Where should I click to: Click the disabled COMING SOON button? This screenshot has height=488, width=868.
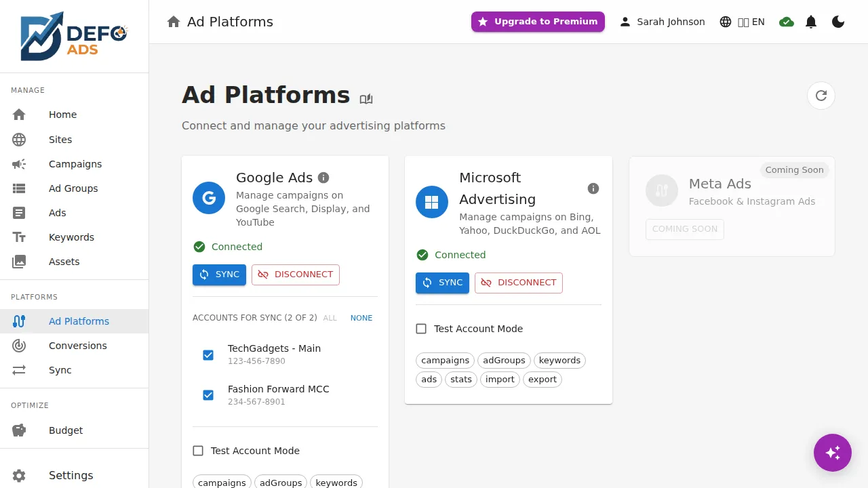click(x=685, y=229)
